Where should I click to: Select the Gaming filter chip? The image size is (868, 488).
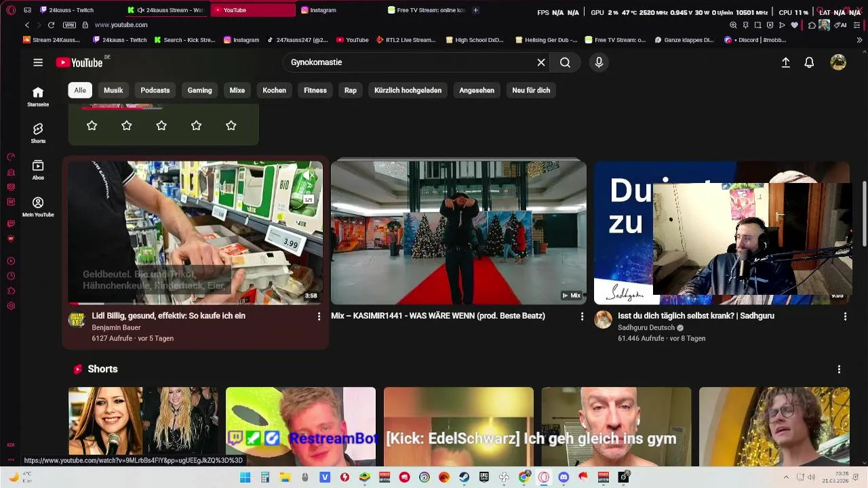point(199,90)
